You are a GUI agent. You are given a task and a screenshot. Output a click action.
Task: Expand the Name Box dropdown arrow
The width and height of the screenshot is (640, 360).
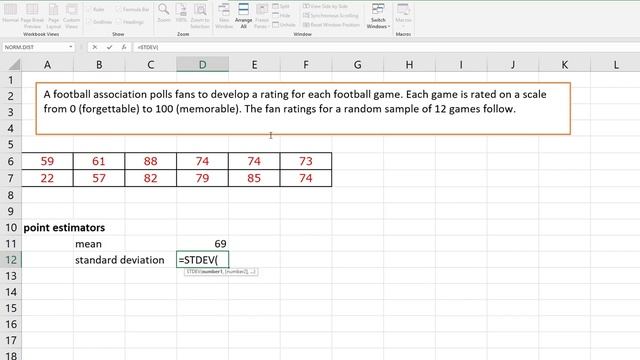pyautogui.click(x=71, y=47)
